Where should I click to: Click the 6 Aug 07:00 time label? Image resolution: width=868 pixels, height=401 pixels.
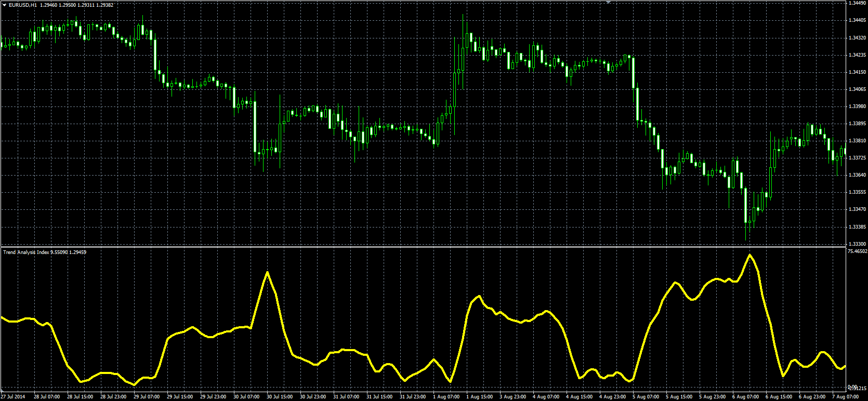(745, 397)
